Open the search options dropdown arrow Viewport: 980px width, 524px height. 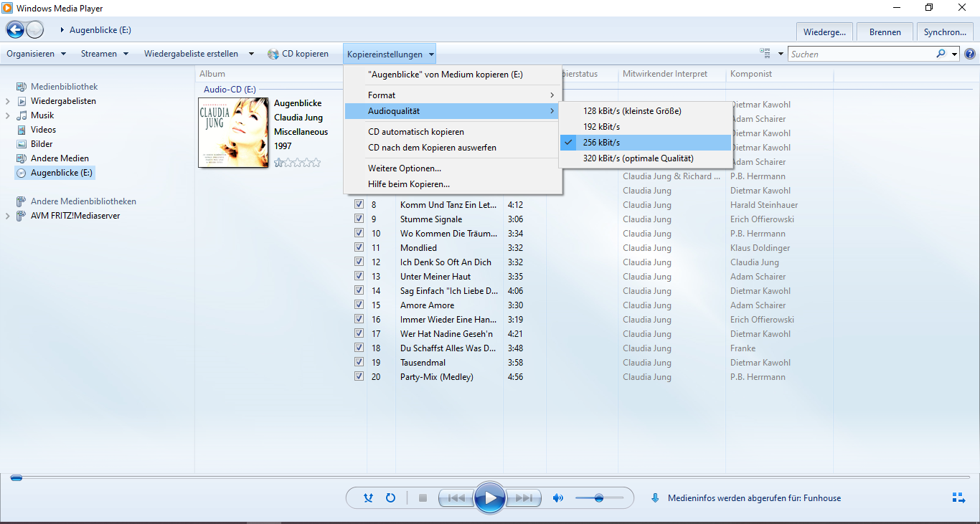tap(955, 54)
